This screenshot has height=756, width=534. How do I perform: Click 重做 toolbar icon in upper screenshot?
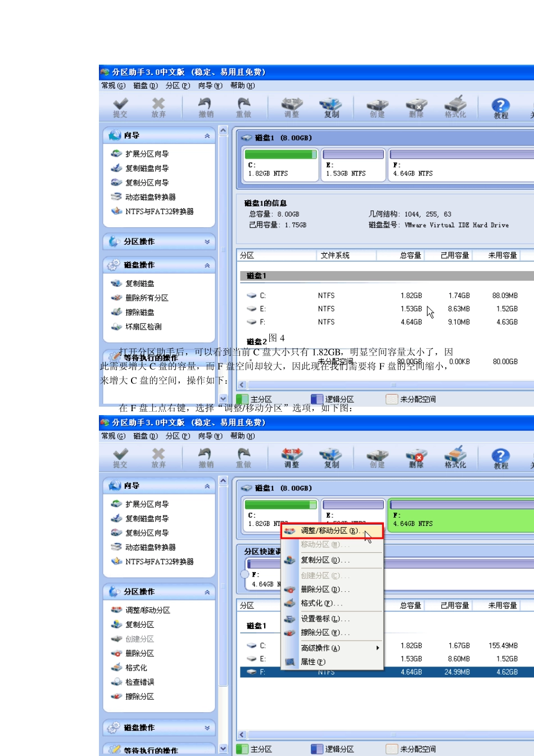243,108
